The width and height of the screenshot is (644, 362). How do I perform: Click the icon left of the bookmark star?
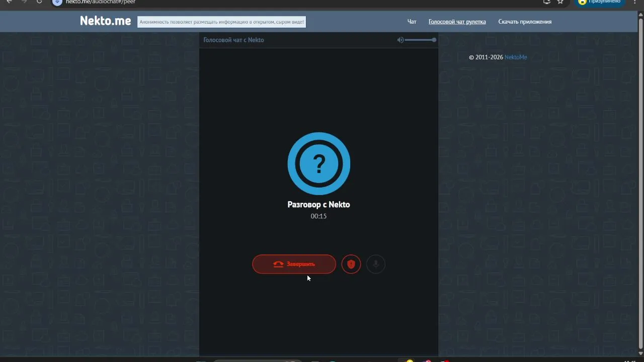pos(547,2)
